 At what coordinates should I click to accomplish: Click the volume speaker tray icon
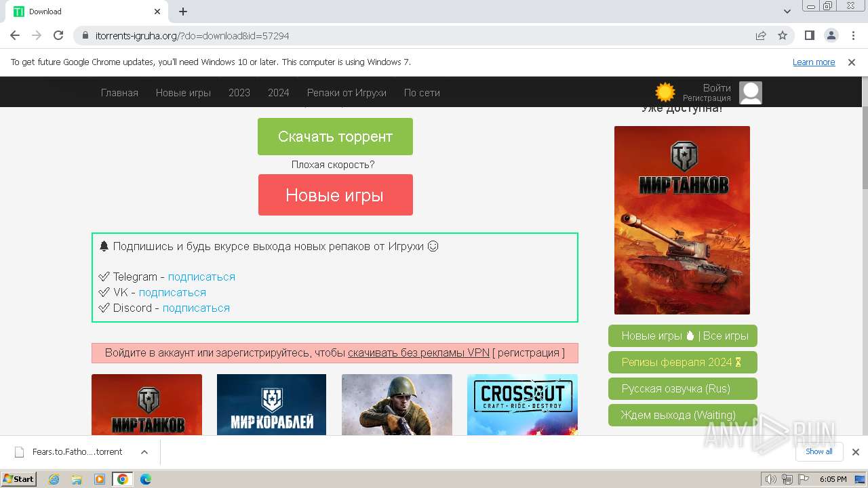[x=771, y=479]
